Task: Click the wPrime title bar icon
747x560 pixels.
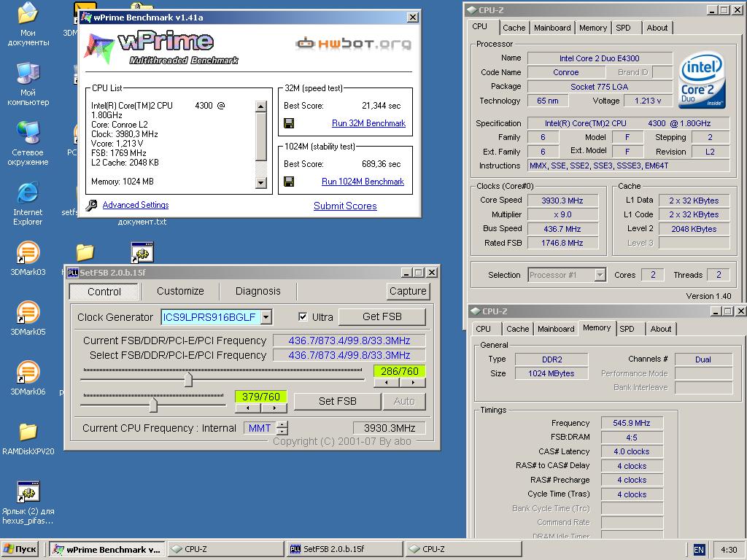Action: point(86,17)
